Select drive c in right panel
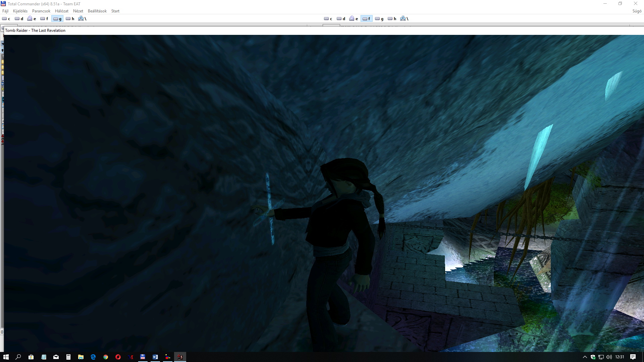This screenshot has height=362, width=644. 328,19
